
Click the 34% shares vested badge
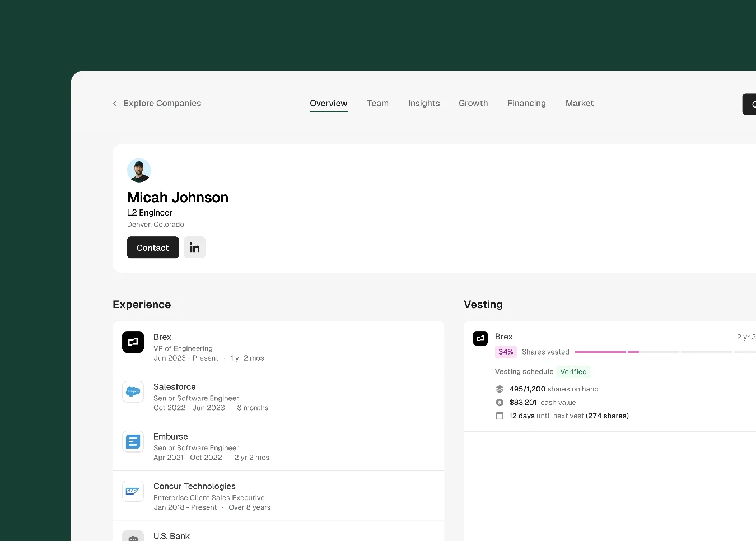(506, 352)
